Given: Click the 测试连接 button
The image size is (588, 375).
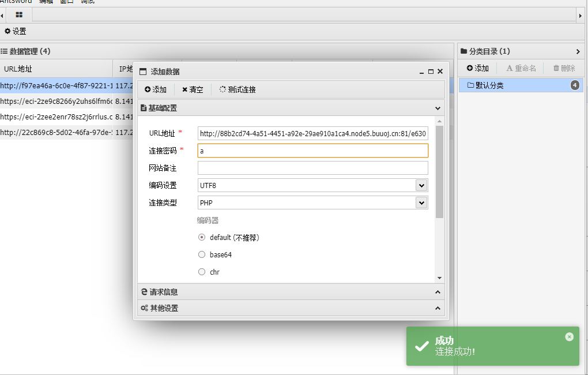Looking at the screenshot, I should 238,89.
